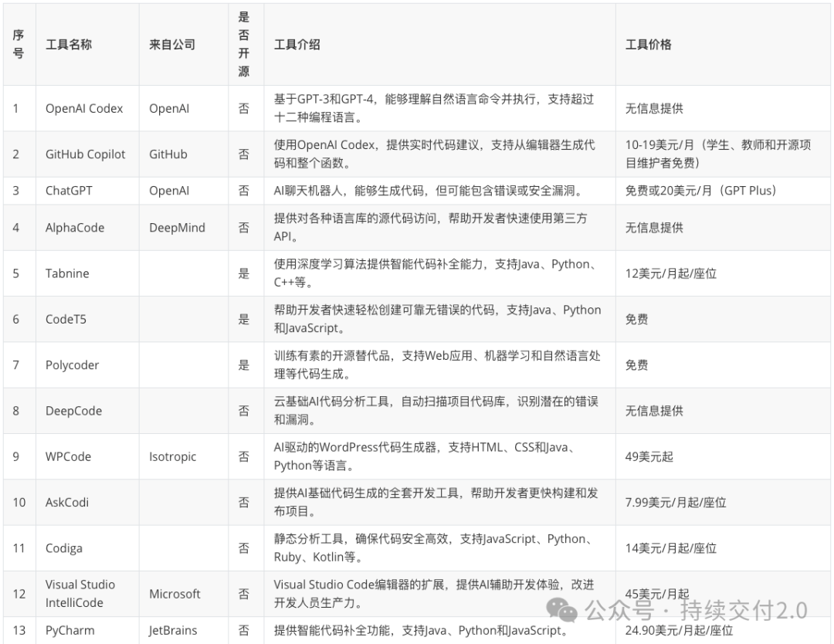Click the 序号 column header
834x644 pixels.
[18, 45]
